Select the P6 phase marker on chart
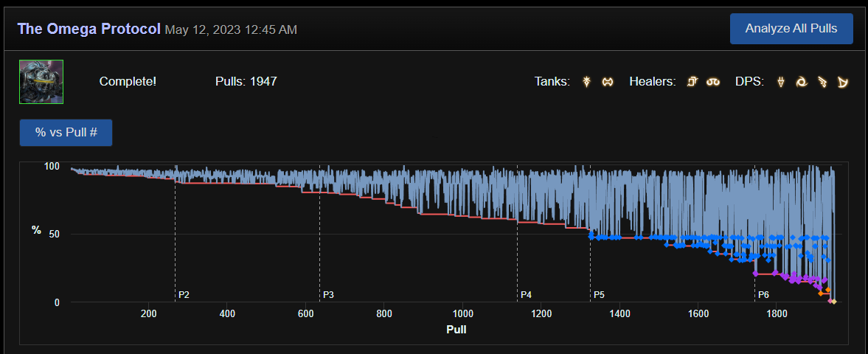 [x=763, y=294]
